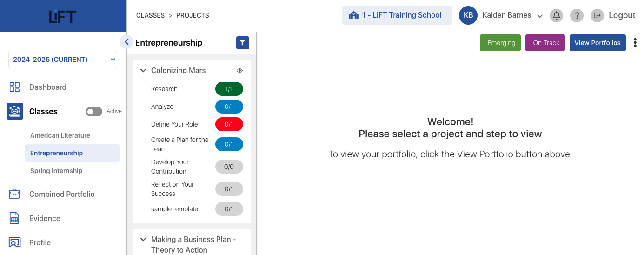
Task: Collapse the sidebar with the chevron button
Action: point(126,42)
